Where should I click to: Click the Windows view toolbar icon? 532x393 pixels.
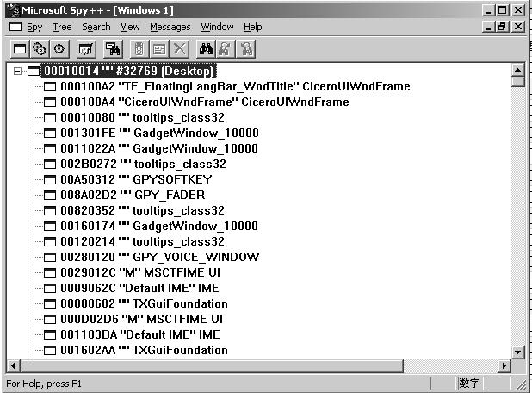pos(20,49)
